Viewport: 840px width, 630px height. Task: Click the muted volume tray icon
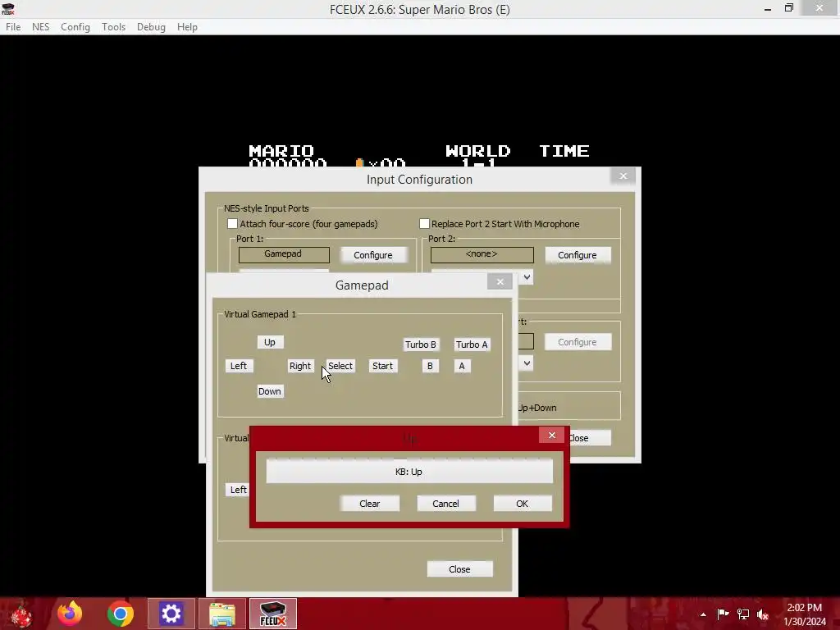pos(763,614)
